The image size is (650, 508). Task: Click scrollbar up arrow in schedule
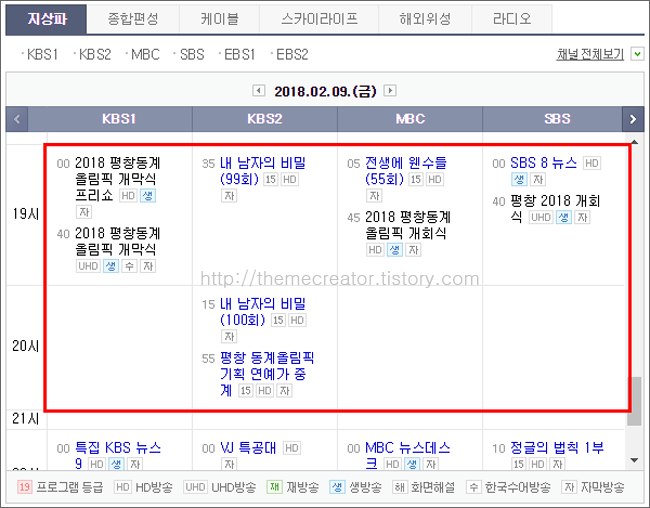click(x=634, y=142)
